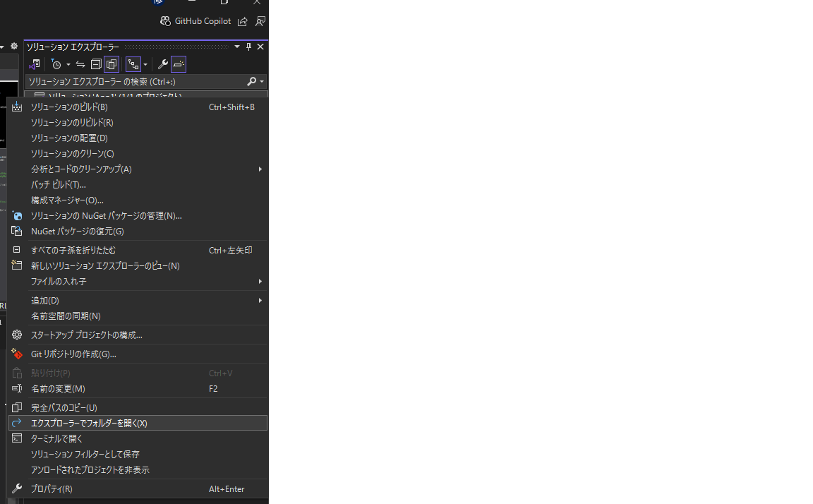
Task: Click the terminal icon beside ターミナルで開く
Action: coord(17,438)
